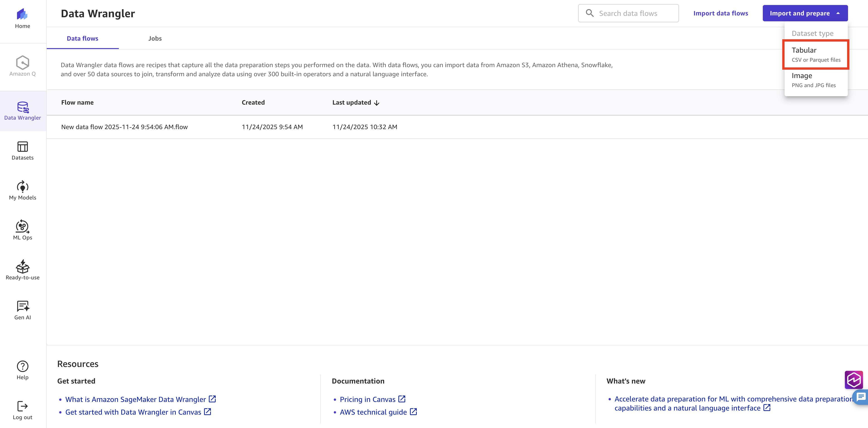Open Amazon Q assistant icon
The width and height of the screenshot is (868, 428).
[x=22, y=62]
